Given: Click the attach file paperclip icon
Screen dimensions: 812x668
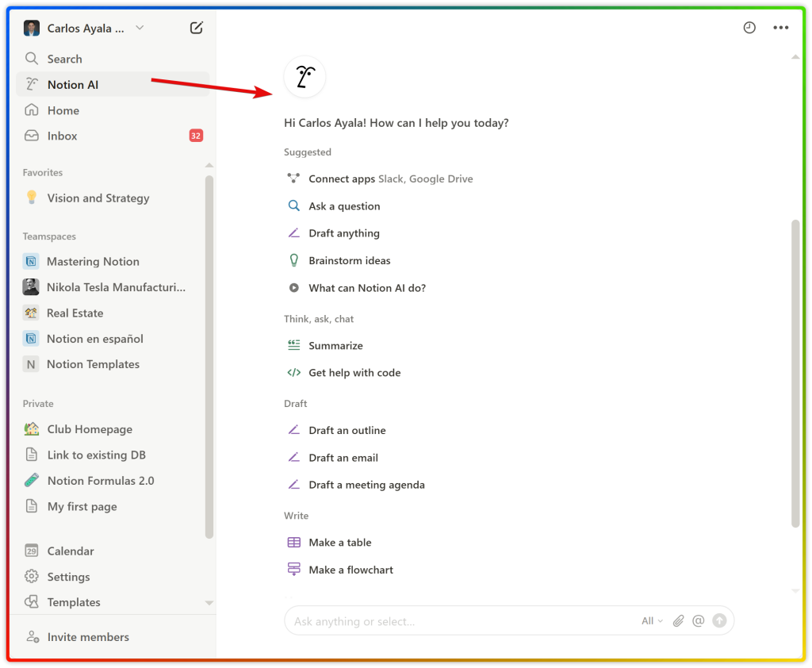Looking at the screenshot, I should point(679,621).
